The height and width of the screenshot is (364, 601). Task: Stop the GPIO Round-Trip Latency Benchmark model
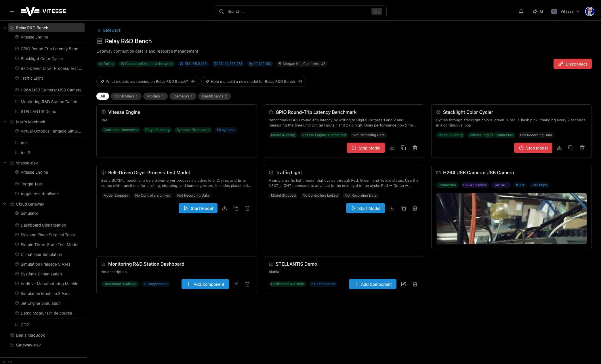(366, 148)
